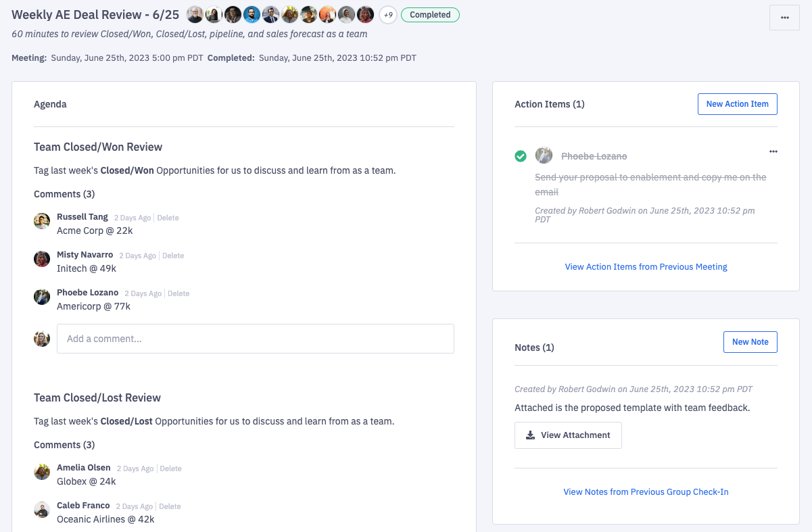Delete Russell Tang's Acme Corp comment
This screenshot has height=532, width=812.
click(168, 217)
